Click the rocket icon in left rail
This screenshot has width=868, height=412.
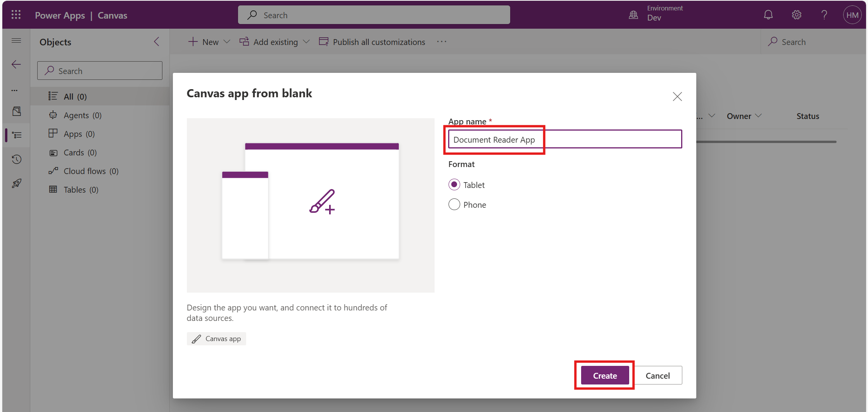click(16, 183)
